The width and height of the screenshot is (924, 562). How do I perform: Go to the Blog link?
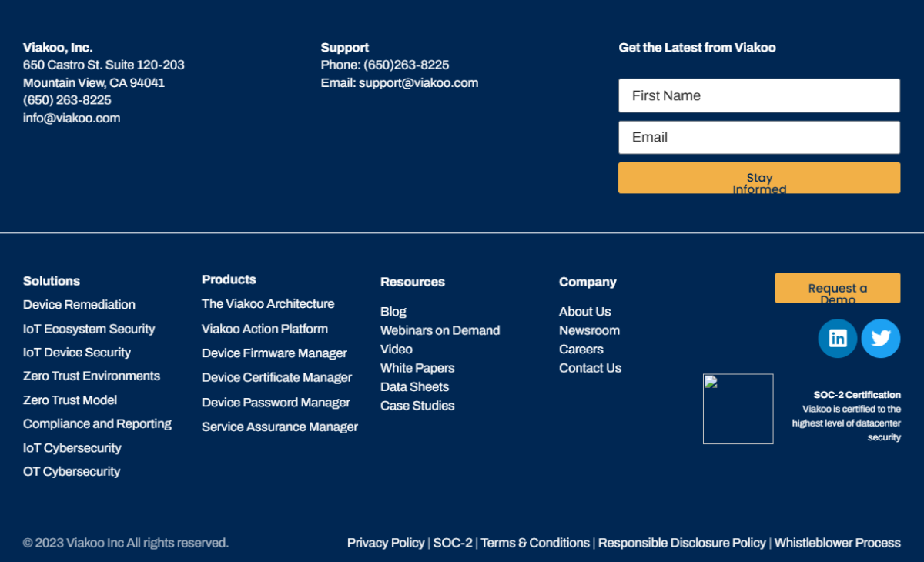[x=393, y=312]
